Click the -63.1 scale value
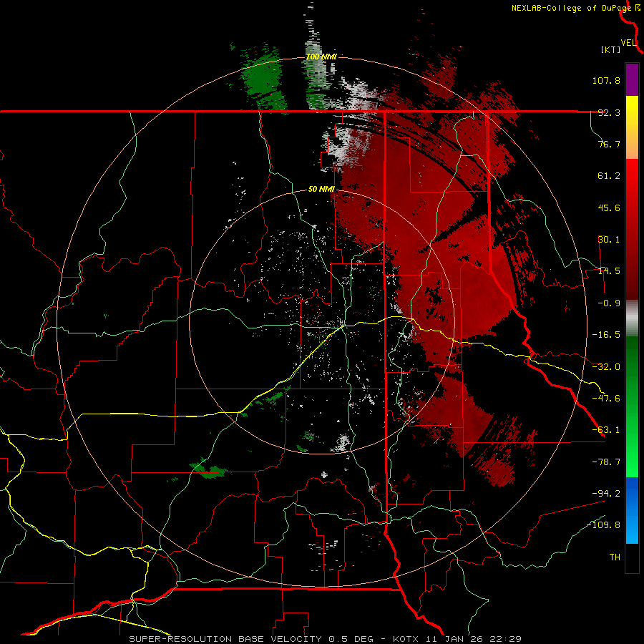 coord(606,430)
